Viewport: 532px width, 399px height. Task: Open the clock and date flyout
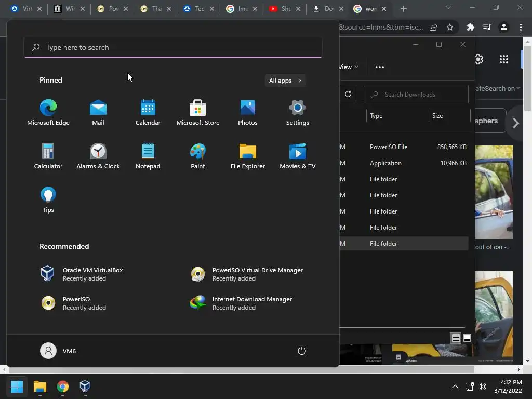point(508,387)
